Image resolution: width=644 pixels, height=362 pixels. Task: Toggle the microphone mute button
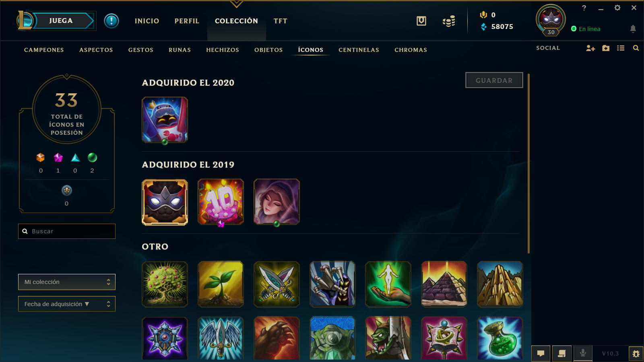(582, 354)
